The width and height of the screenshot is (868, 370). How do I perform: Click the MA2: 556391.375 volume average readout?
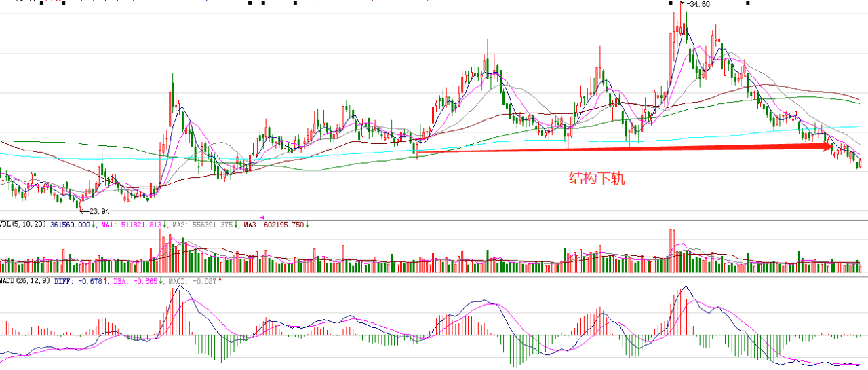coord(202,225)
